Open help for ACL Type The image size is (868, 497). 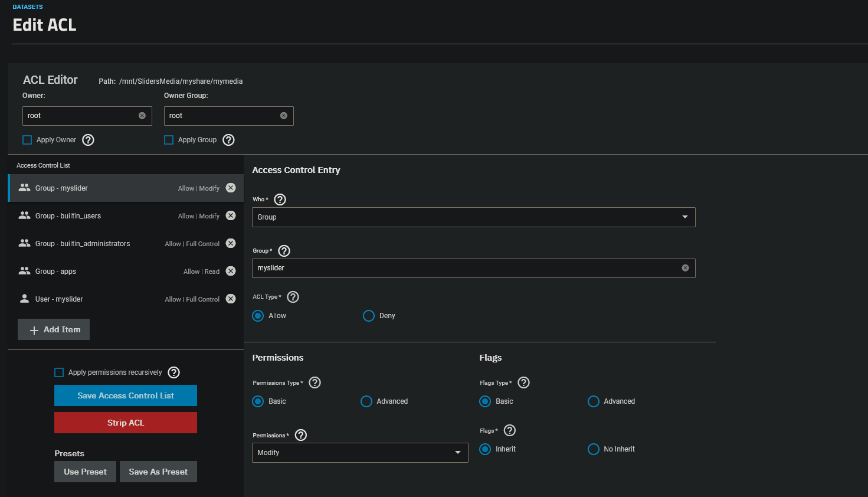293,297
